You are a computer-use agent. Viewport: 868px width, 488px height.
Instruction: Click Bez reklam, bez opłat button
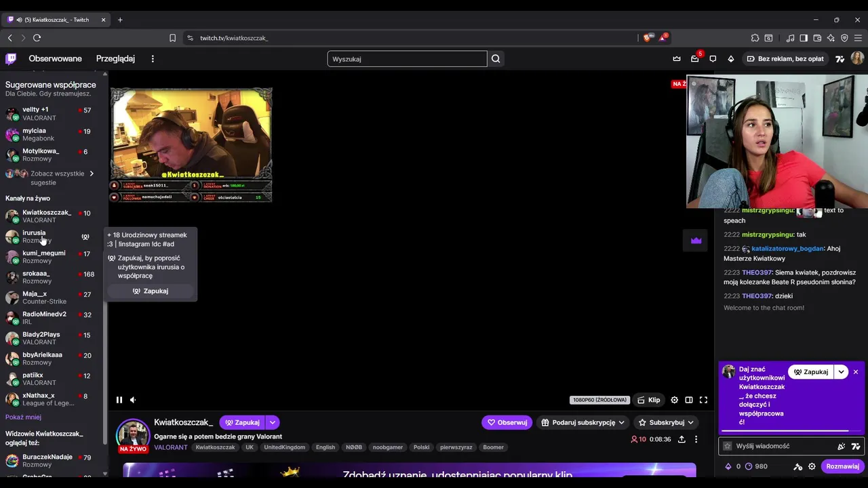coord(785,59)
